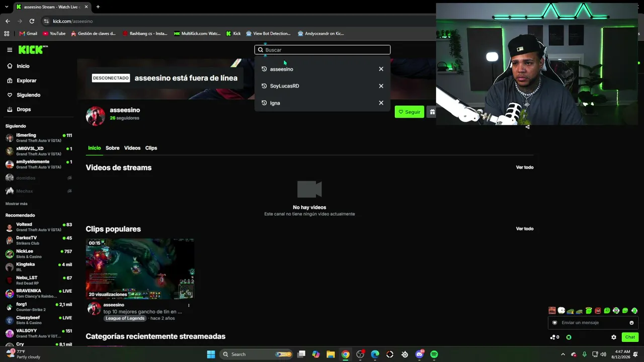Viewport: 644px width, 362px height.
Task: Click the channel points counter icon
Action: [x=554, y=337]
